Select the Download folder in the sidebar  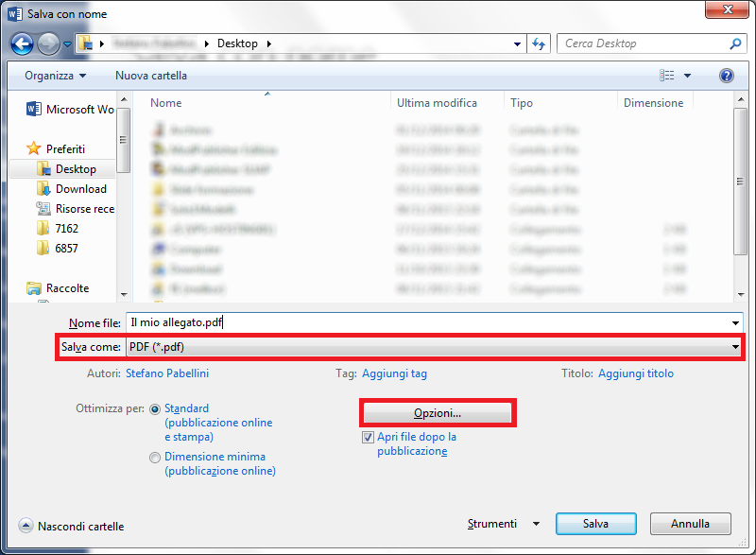click(83, 188)
